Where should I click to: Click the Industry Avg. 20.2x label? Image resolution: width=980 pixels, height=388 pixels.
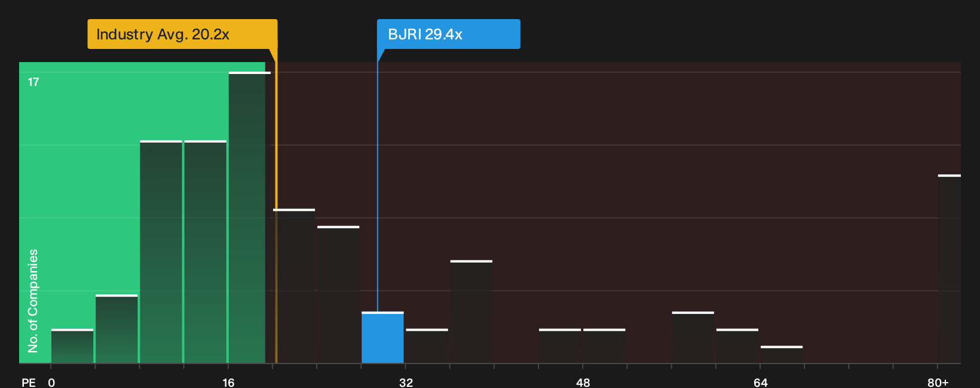tap(182, 34)
